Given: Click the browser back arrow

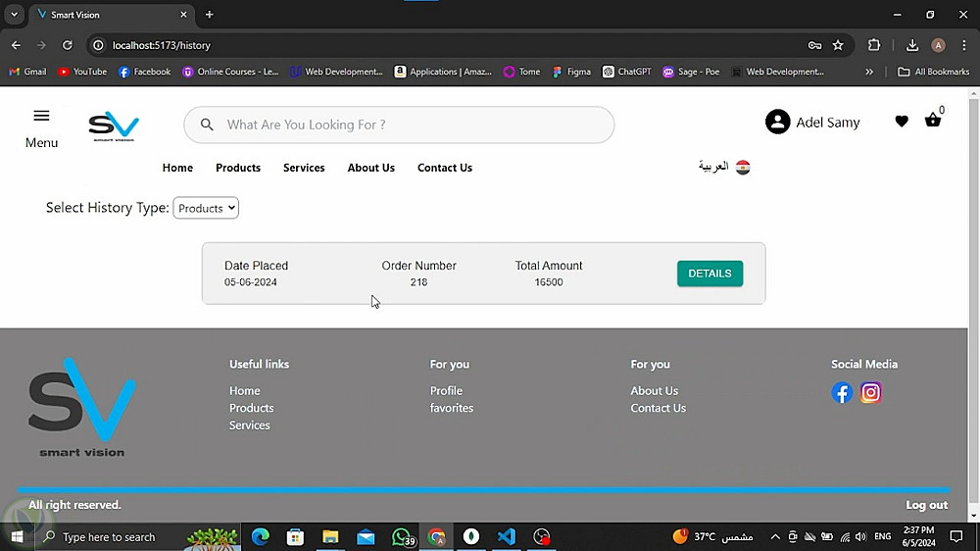Looking at the screenshot, I should coord(16,45).
